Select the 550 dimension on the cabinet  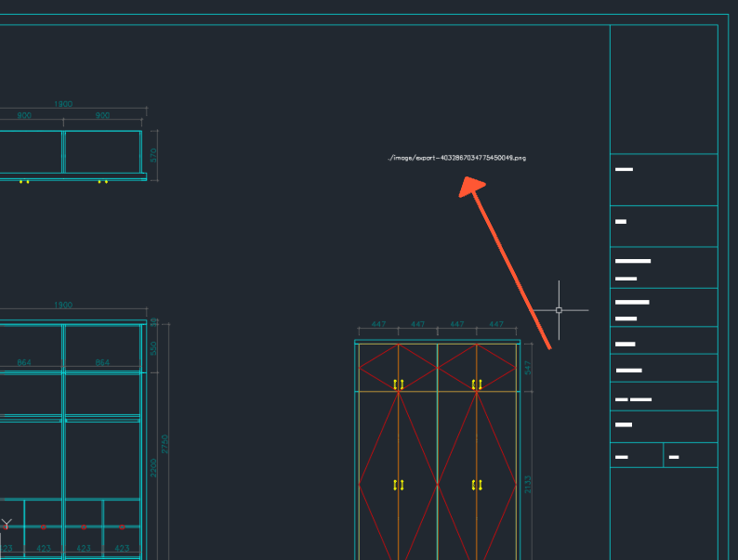154,349
